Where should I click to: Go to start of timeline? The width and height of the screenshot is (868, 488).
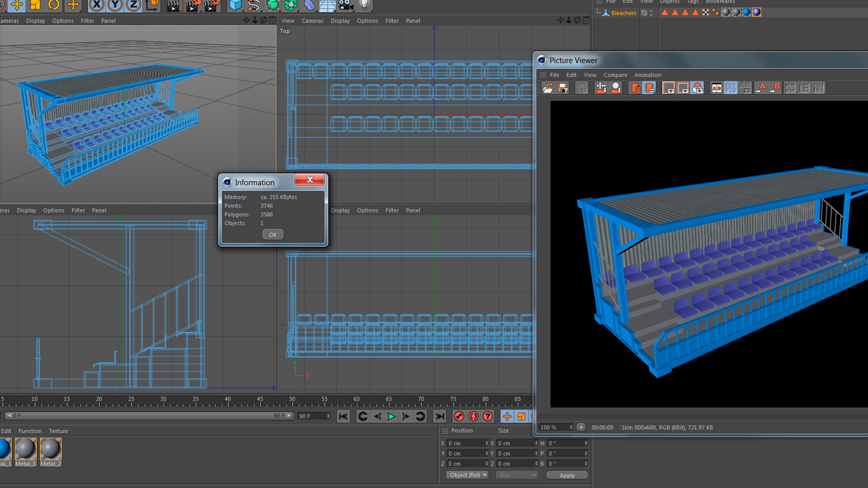point(344,417)
